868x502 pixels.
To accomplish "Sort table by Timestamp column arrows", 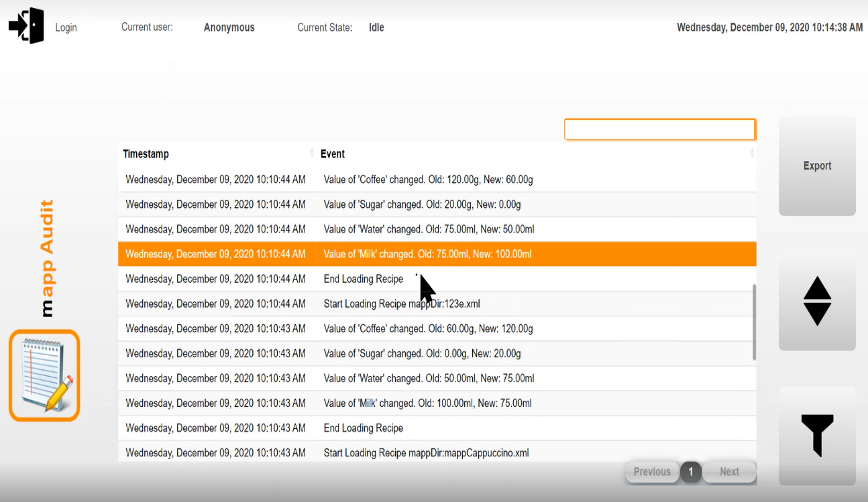I will [x=312, y=154].
